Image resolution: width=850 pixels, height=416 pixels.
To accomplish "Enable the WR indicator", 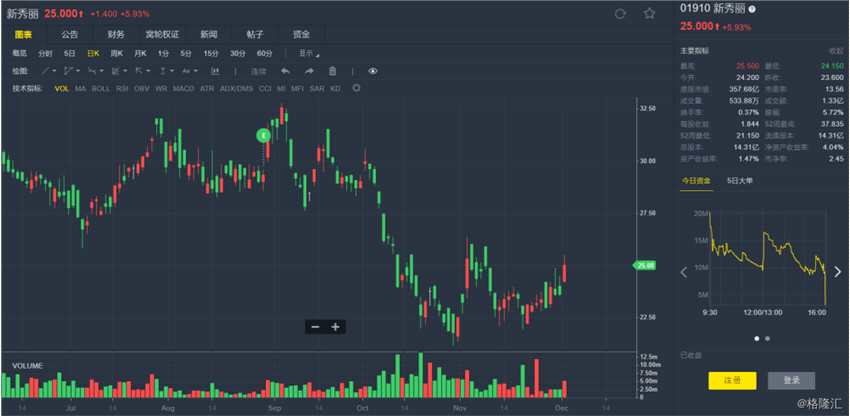I will 161,88.
